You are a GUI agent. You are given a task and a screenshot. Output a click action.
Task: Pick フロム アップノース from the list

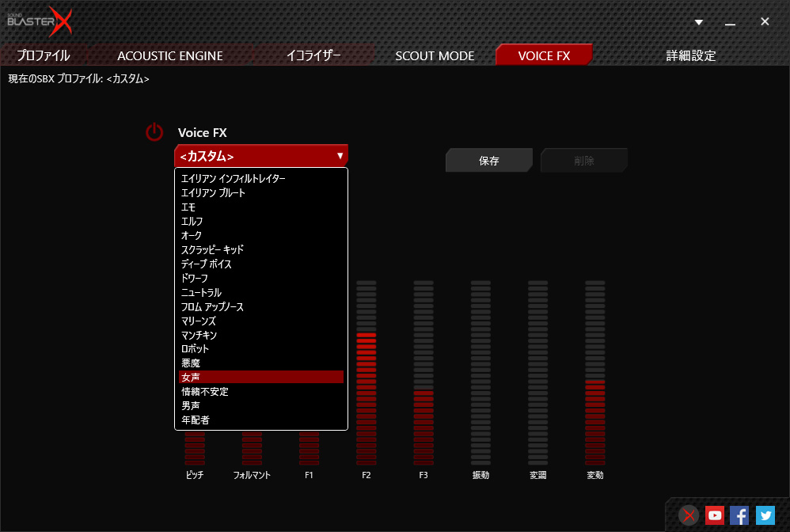click(261, 306)
